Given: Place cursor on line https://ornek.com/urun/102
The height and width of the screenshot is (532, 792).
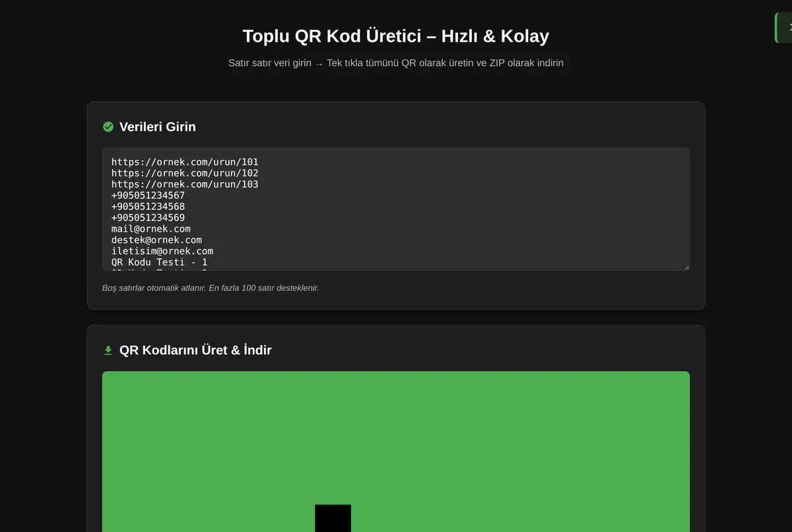Looking at the screenshot, I should coord(185,173).
